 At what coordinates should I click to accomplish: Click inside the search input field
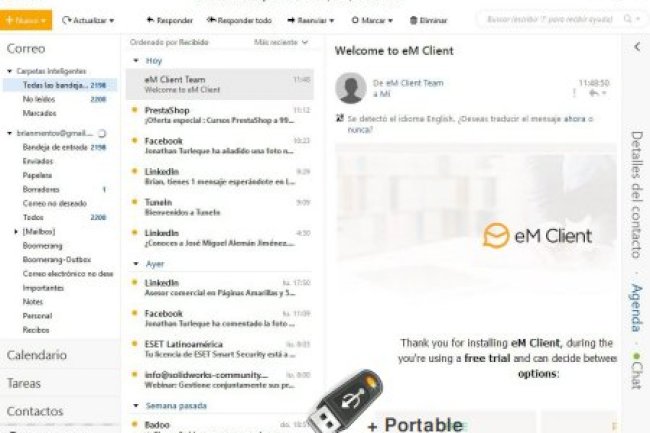tap(550, 19)
